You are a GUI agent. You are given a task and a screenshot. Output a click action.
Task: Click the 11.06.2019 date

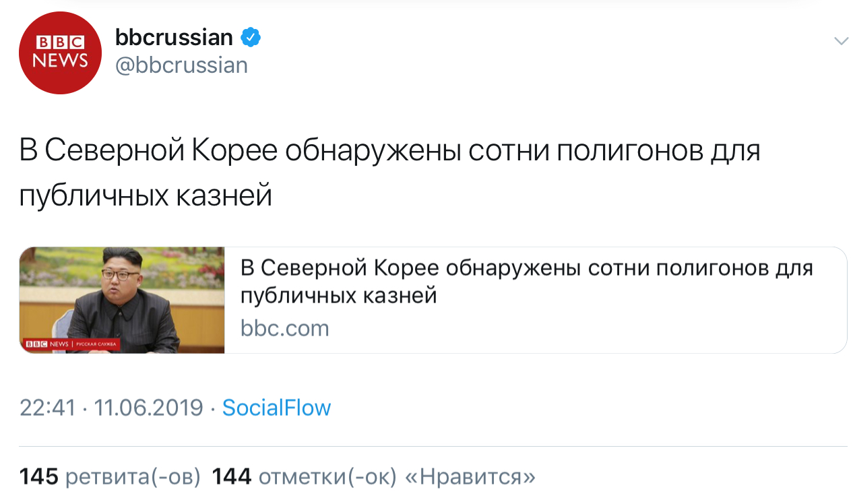coord(148,408)
